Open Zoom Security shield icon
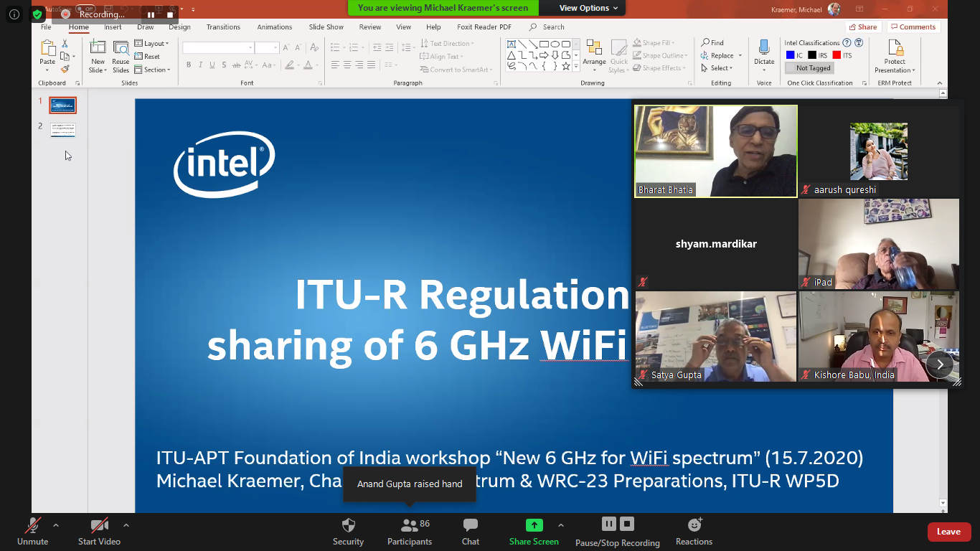Viewport: 980px width, 551px height. pos(349,526)
